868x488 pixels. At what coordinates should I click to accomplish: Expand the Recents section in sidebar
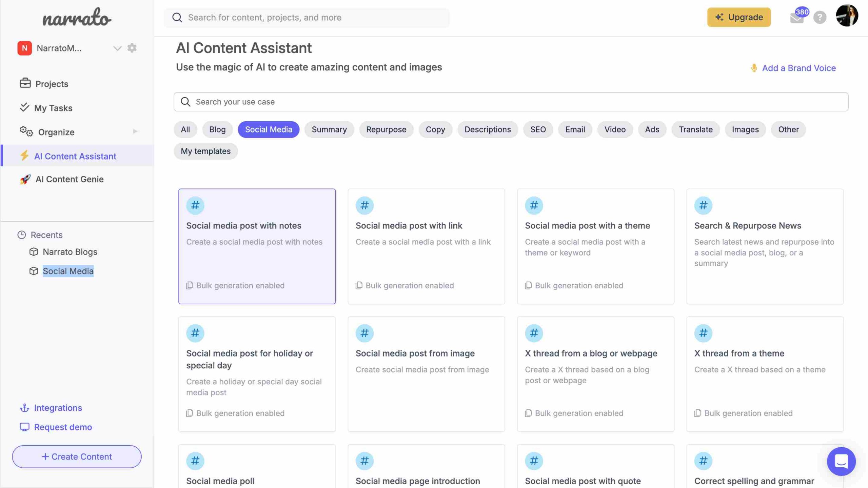tap(46, 234)
